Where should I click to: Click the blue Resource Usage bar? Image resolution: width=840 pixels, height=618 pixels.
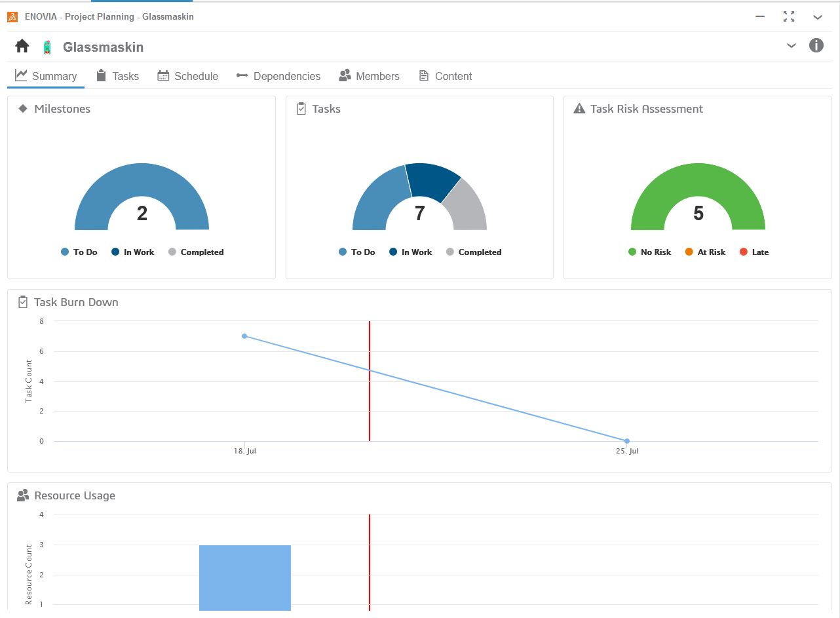tap(244, 577)
